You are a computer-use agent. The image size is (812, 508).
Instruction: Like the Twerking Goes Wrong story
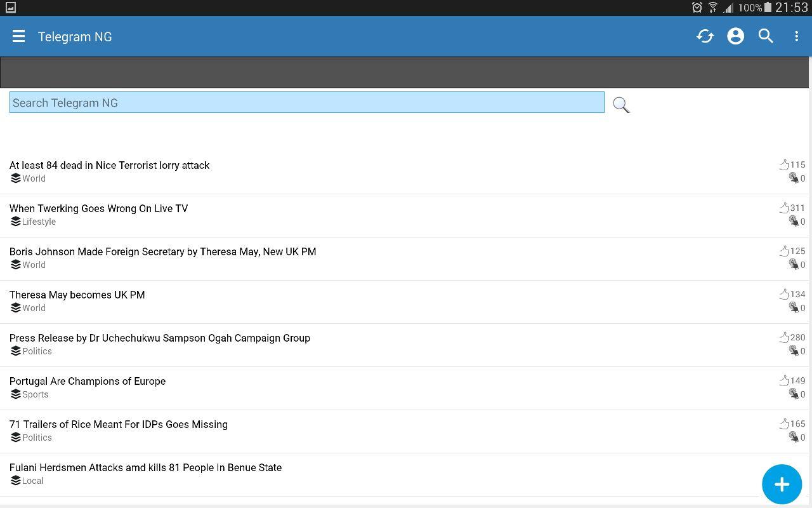[784, 208]
